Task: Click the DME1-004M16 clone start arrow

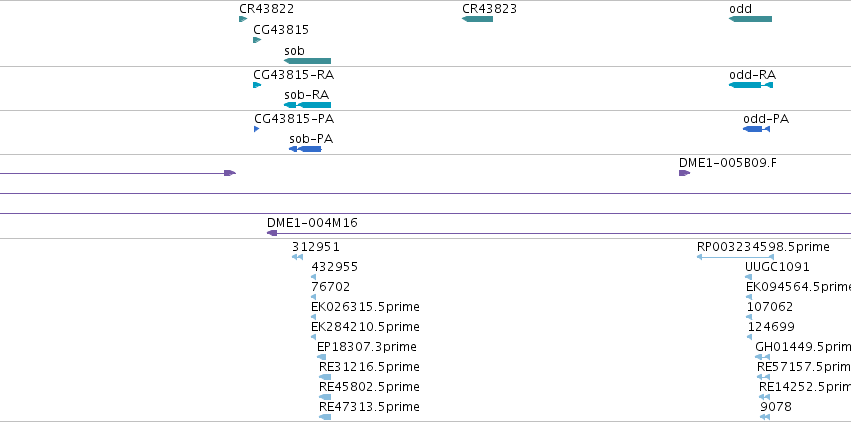Action: [x=272, y=233]
